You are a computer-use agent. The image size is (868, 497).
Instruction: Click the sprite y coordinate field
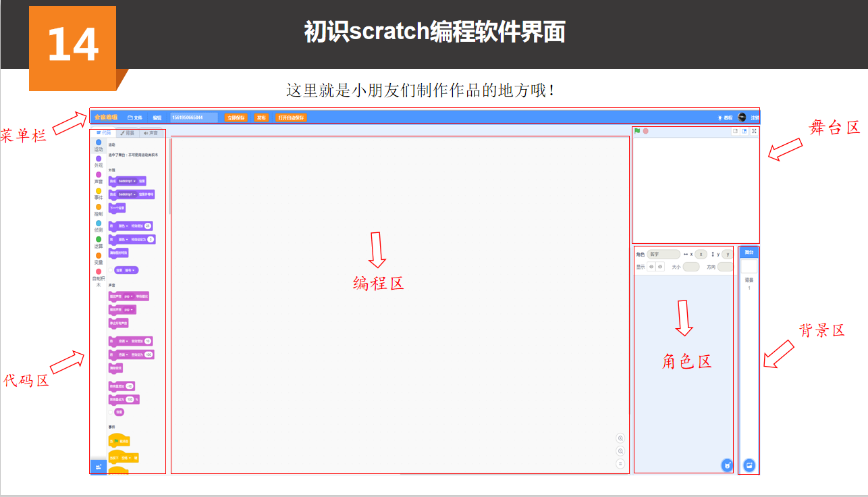[x=727, y=255]
